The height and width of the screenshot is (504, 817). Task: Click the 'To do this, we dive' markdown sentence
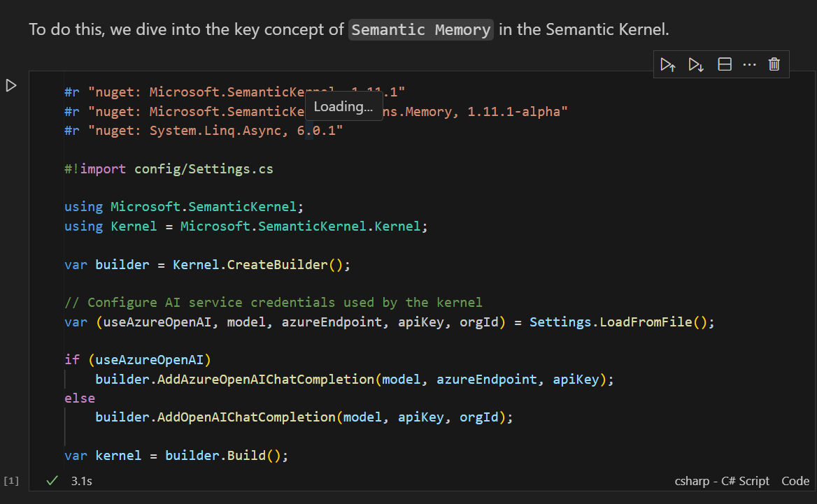click(348, 29)
